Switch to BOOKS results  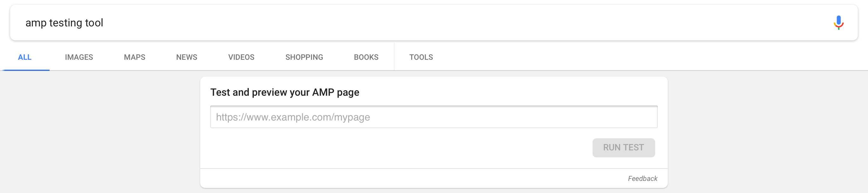366,57
